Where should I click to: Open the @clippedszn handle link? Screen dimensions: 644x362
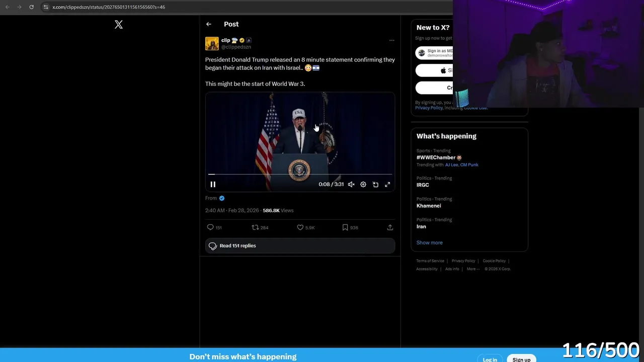click(x=236, y=47)
